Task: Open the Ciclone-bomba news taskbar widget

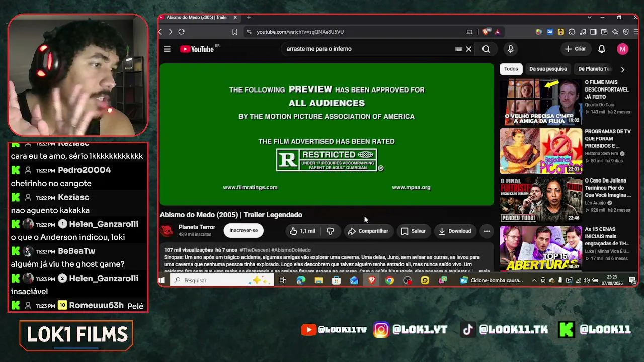Action: coord(492,280)
